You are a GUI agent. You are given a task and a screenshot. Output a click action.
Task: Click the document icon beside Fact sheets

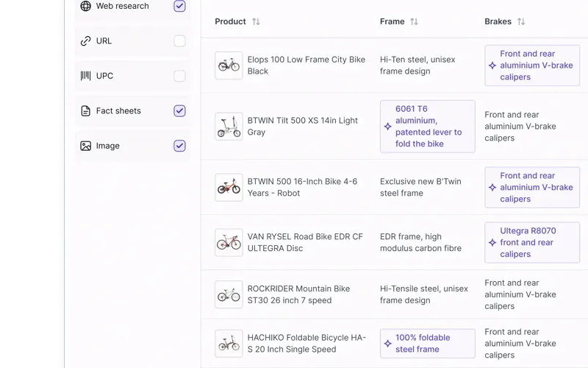tap(85, 111)
